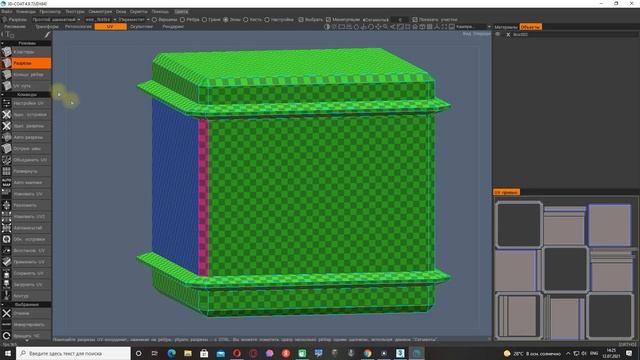Select the Зоны radio option
640x360 pixels.
tap(226, 20)
